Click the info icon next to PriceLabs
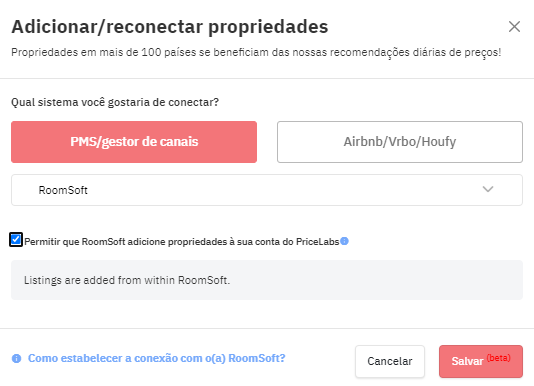 [344, 241]
